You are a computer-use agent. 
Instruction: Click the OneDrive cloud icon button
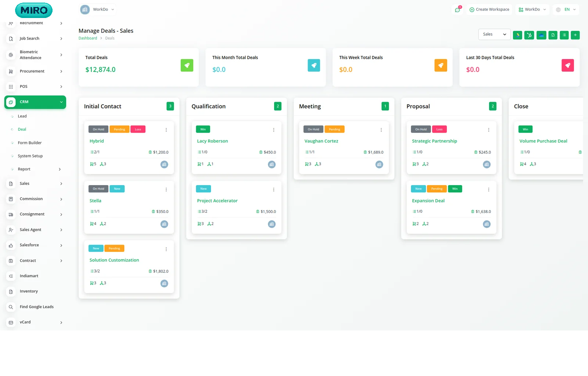coord(541,35)
